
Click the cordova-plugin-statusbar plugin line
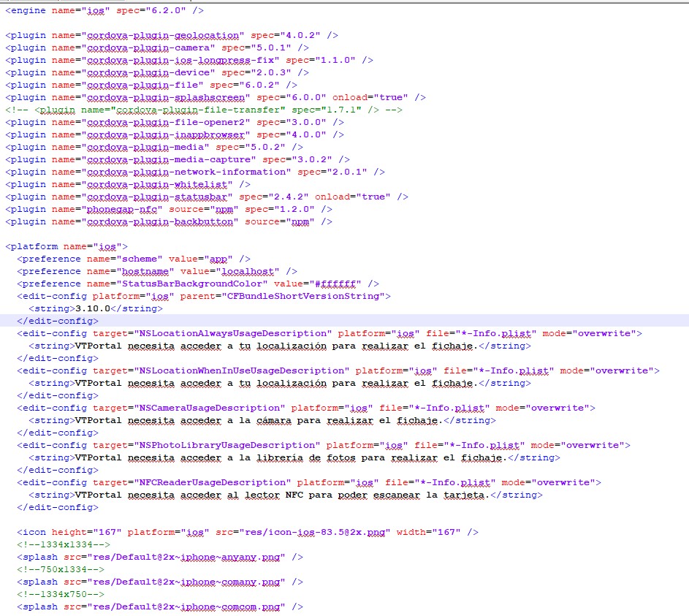(x=207, y=197)
